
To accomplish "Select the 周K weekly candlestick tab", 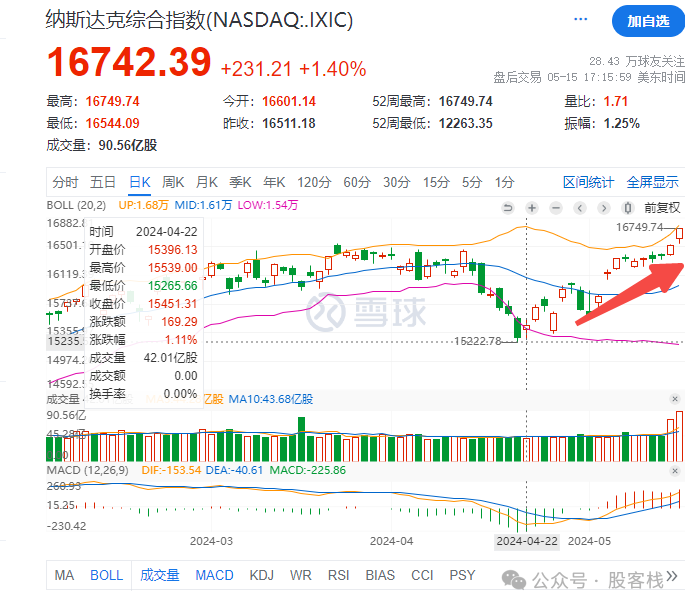I will [173, 182].
